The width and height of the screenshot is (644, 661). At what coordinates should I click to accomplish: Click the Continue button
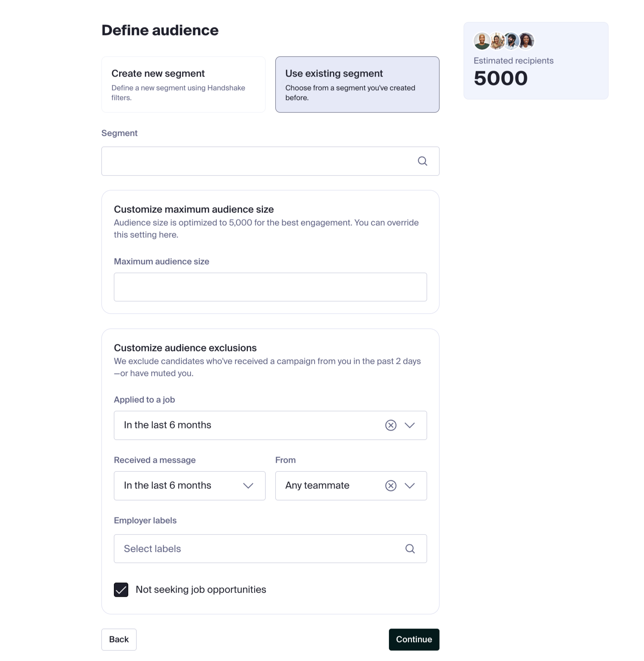[x=414, y=639]
